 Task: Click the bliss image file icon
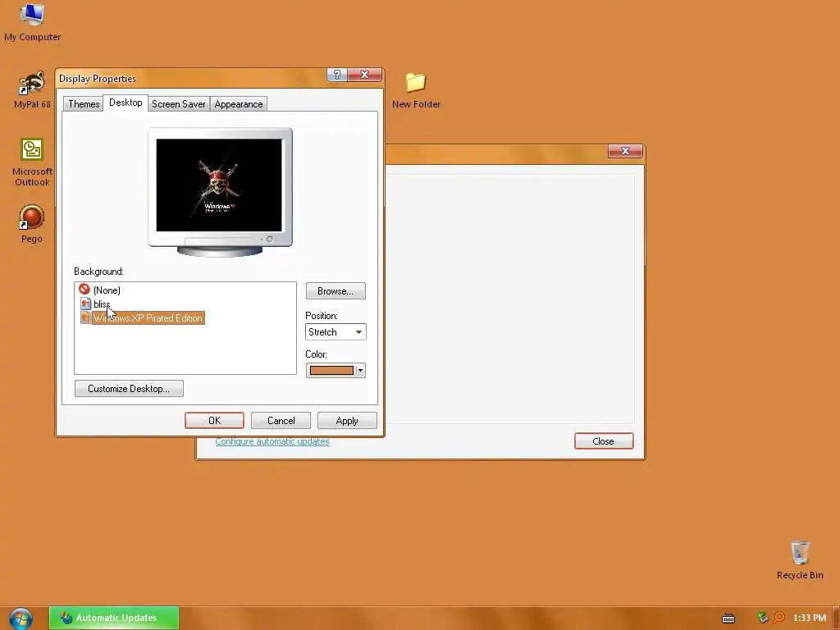[x=85, y=304]
